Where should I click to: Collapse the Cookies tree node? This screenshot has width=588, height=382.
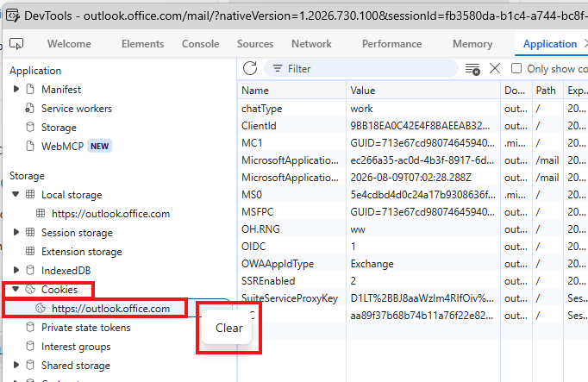pyautogui.click(x=16, y=289)
